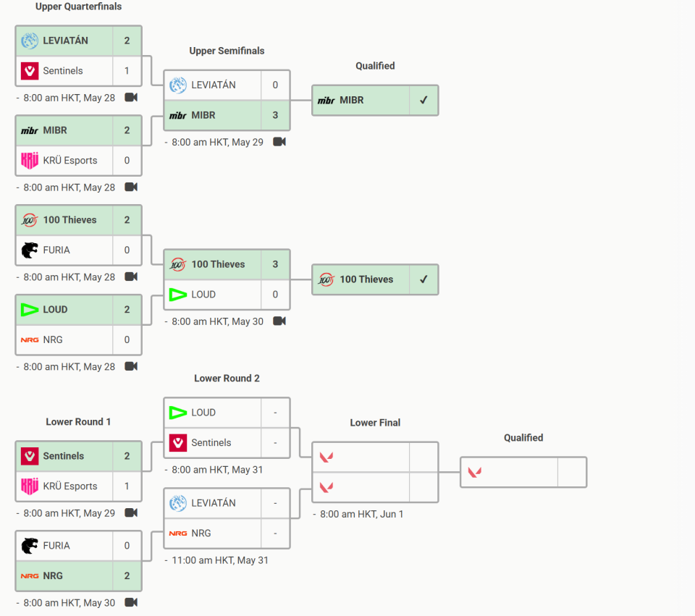The image size is (695, 616).
Task: Click the FURIA panther logo in Lower Round 1
Action: pyautogui.click(x=30, y=546)
